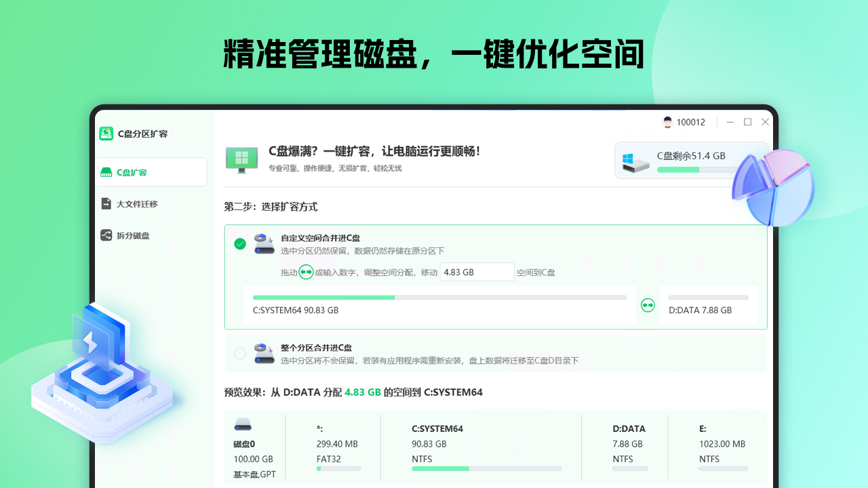This screenshot has height=488, width=868.
Task: Click the C:SYSTEM64 space allocation bar
Action: [x=439, y=297]
